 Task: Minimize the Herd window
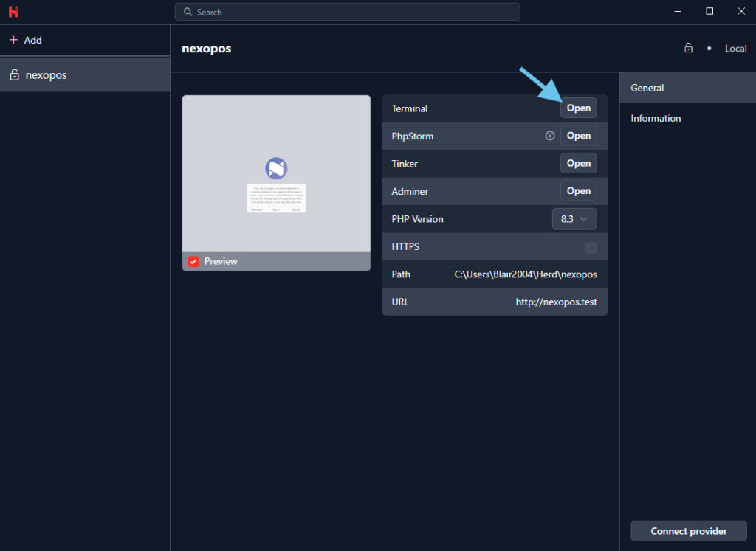pyautogui.click(x=678, y=11)
